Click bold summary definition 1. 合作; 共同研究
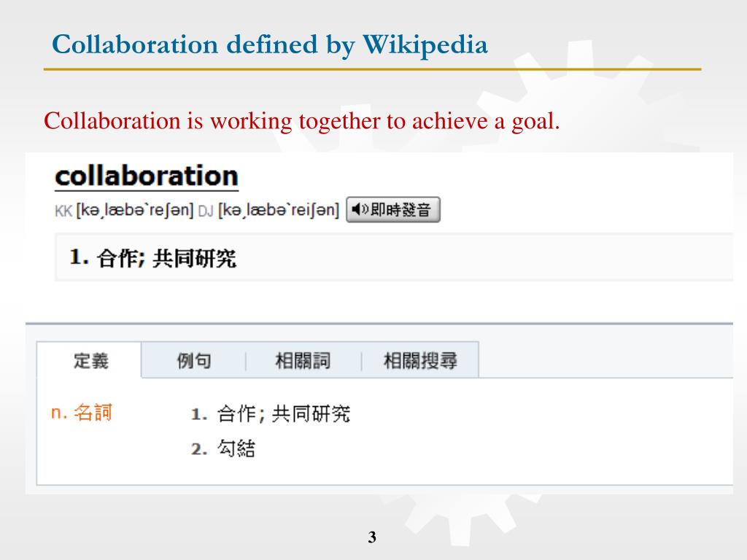The width and height of the screenshot is (747, 560). pyautogui.click(x=153, y=258)
